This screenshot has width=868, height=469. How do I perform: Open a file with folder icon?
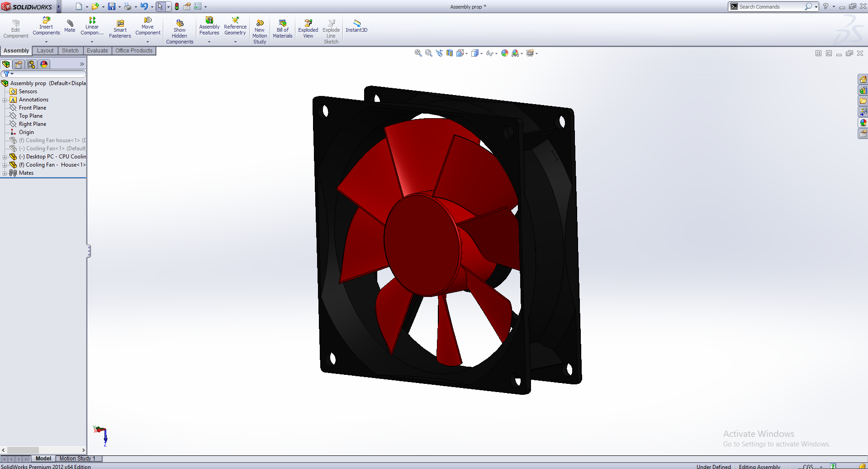click(x=95, y=6)
